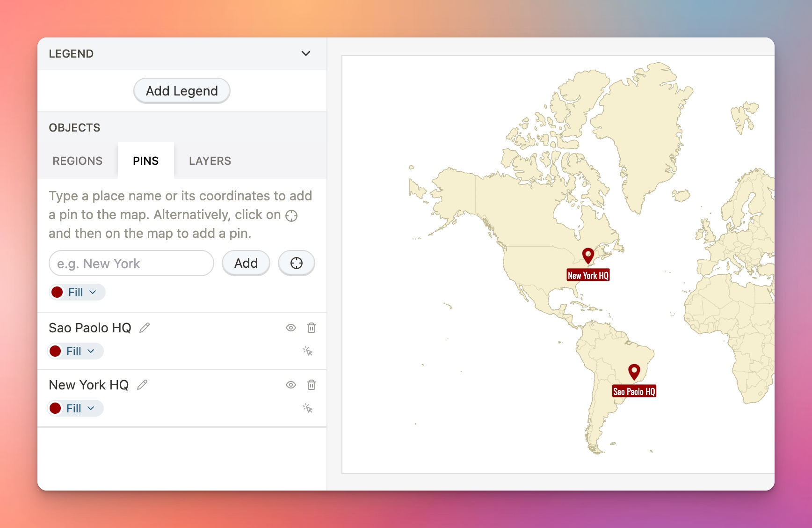
Task: Collapse the Legend section
Action: (306, 53)
